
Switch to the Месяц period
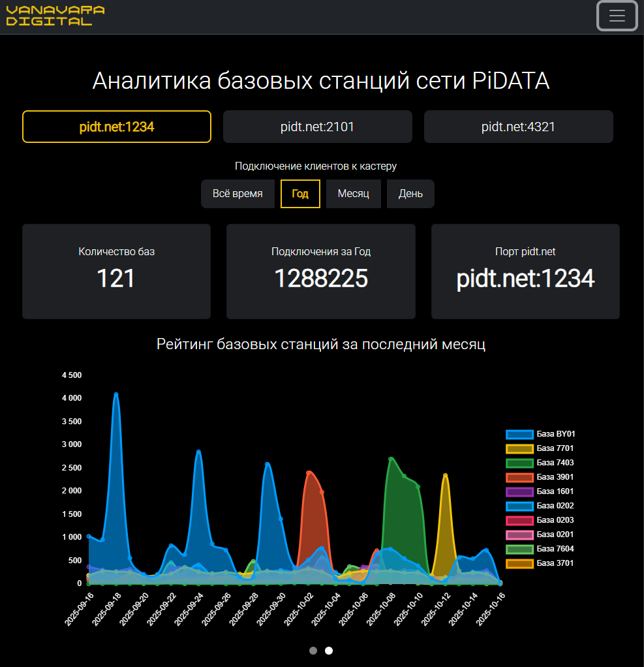click(x=353, y=193)
